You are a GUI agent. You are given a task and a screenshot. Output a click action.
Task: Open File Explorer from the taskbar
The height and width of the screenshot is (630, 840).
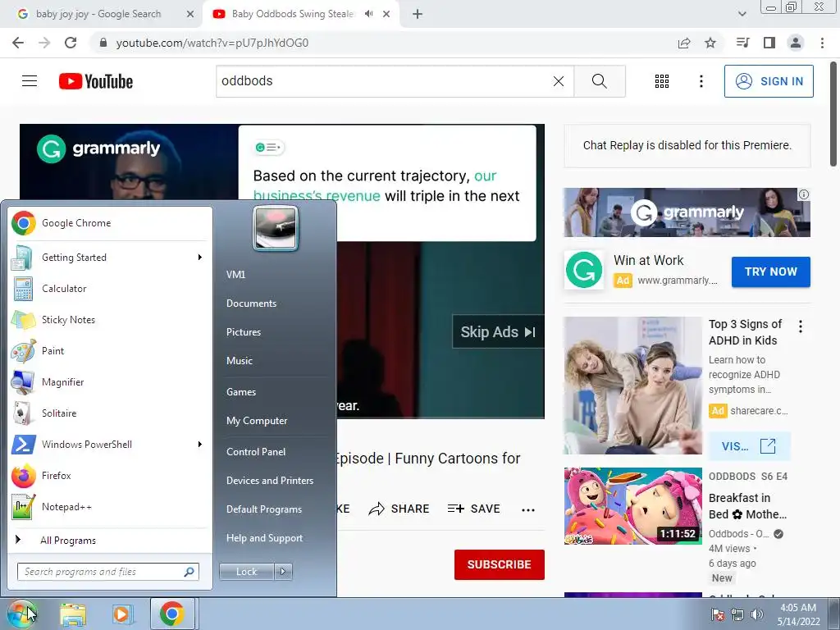pos(73,614)
